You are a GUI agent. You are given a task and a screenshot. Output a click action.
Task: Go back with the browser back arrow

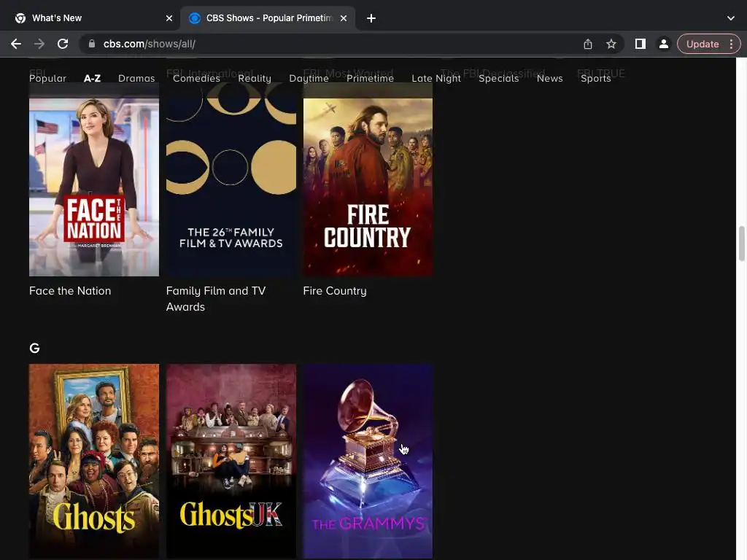16,44
